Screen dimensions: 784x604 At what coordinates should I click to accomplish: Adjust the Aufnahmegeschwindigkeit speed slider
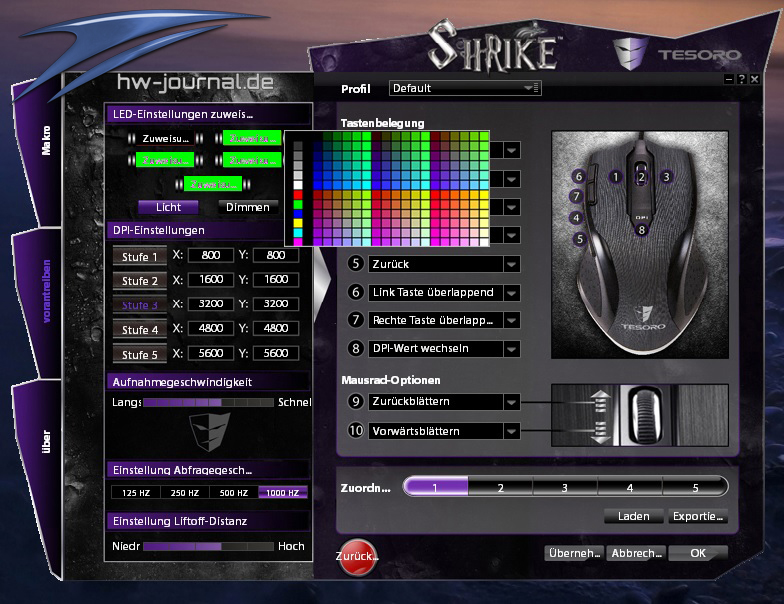point(208,402)
